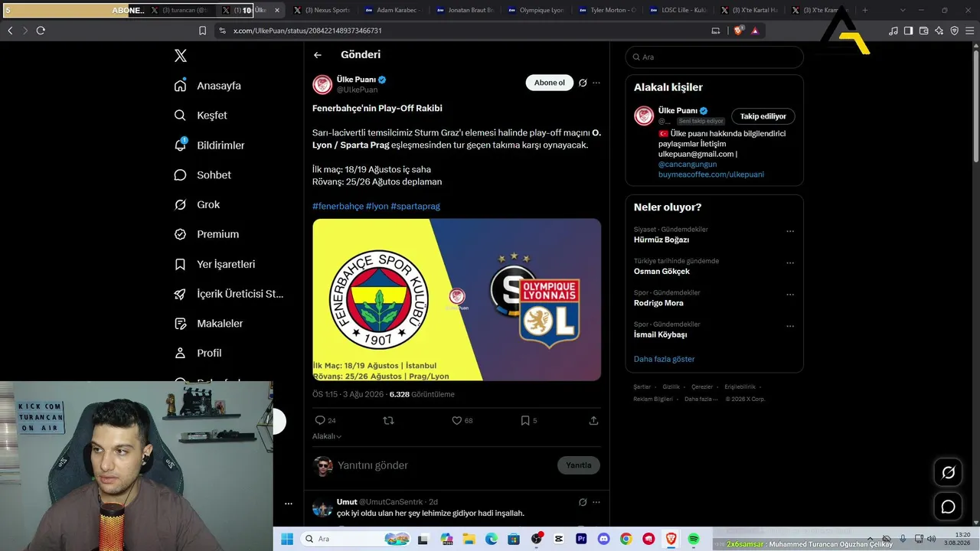Click the Yanıtla reply button

[579, 465]
